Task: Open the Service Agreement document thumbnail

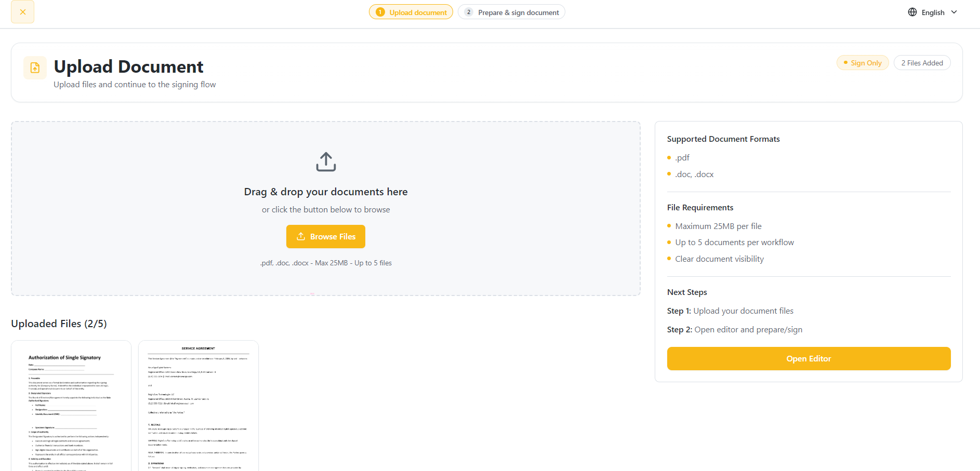Action: tap(198, 406)
